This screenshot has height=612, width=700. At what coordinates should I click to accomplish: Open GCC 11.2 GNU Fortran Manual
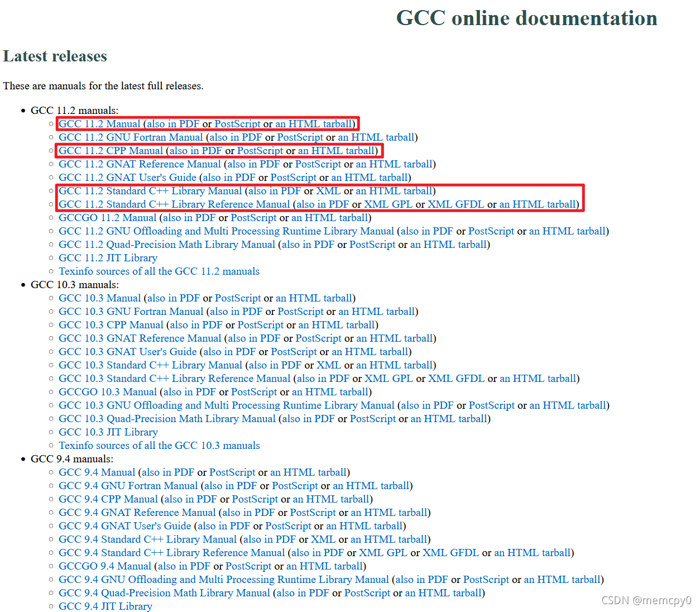[x=131, y=137]
